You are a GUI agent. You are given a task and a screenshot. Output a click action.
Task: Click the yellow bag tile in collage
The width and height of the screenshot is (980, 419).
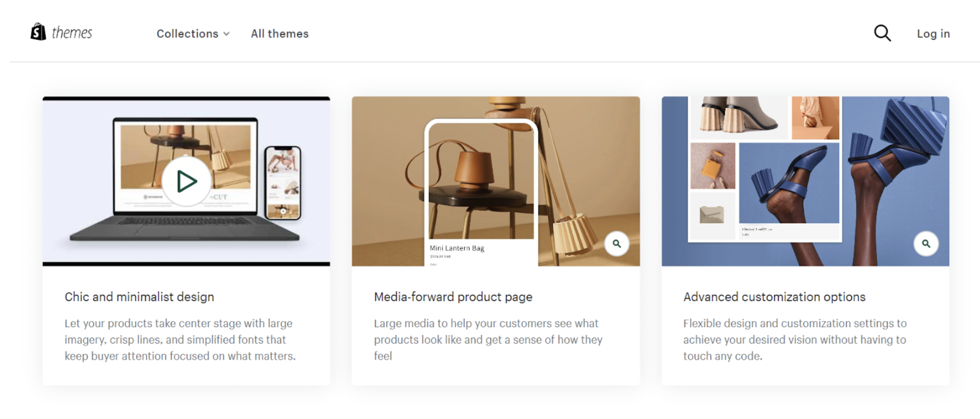712,166
